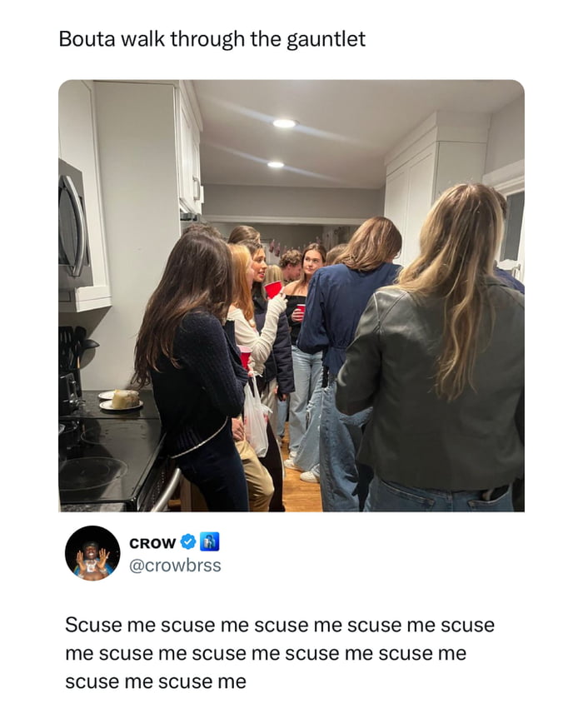
Task: Click the farther ceiling recessed light
Action: tap(275, 164)
